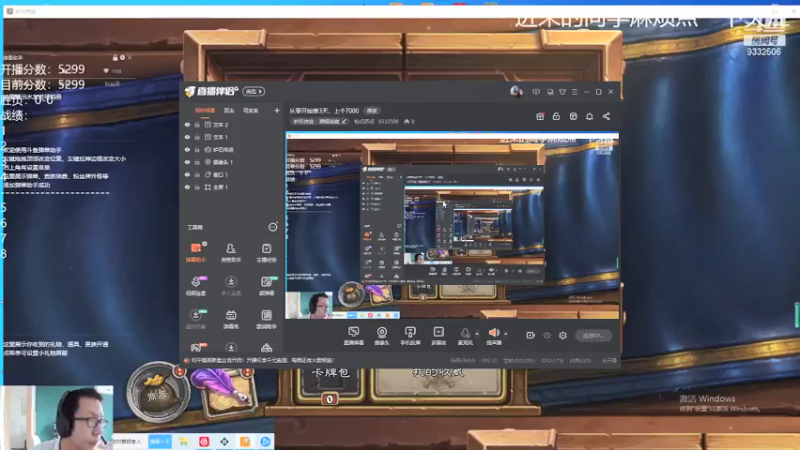The image size is (800, 450).
Task: Open the QR-style tool with green badge
Action: click(x=266, y=285)
